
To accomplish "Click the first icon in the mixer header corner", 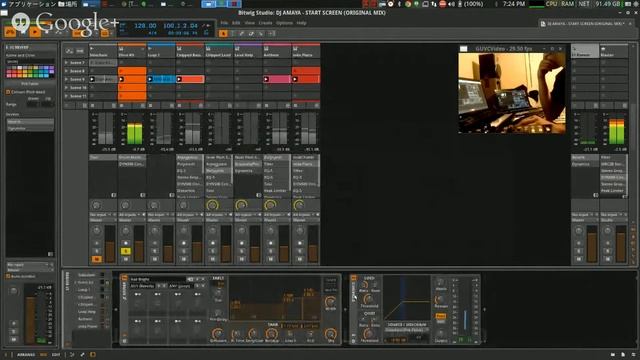I will point(70,51).
